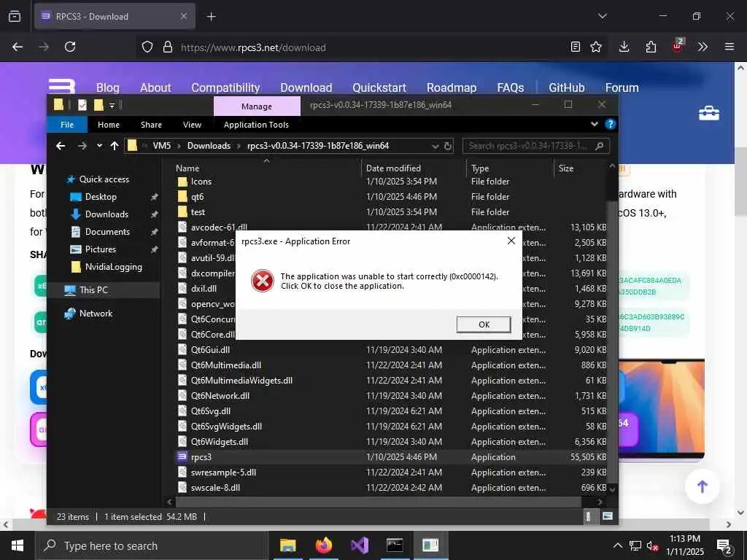Expand the Explorer ribbon chevron
747x560 pixels.
pos(594,124)
